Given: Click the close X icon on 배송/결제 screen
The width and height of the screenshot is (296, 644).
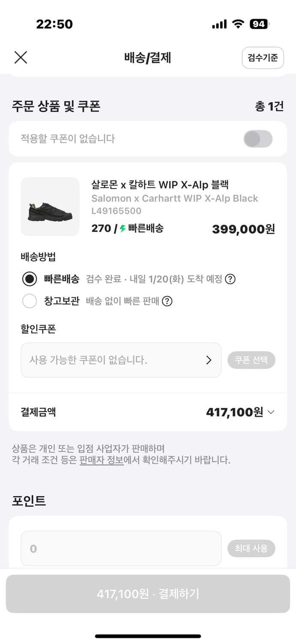Looking at the screenshot, I should [x=21, y=58].
